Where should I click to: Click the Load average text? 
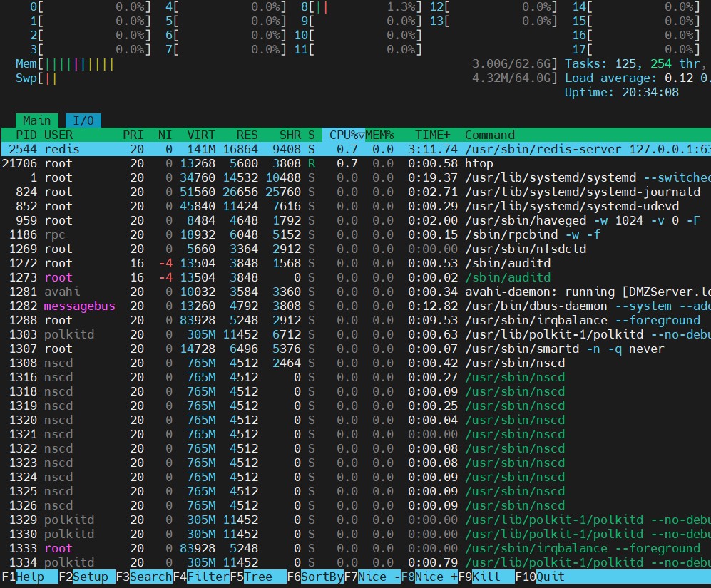coord(638,78)
